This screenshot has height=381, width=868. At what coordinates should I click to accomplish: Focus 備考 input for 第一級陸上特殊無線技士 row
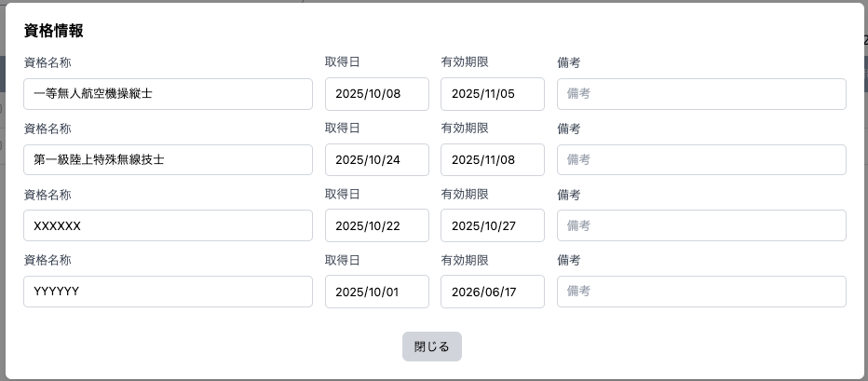(x=701, y=159)
